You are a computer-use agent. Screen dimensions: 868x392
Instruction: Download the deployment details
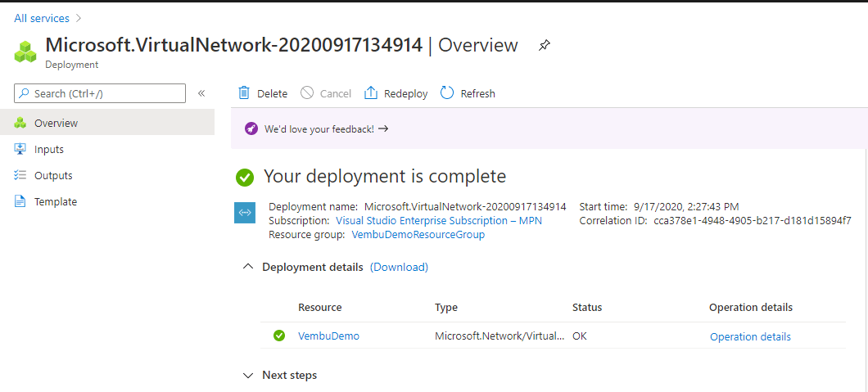(399, 267)
